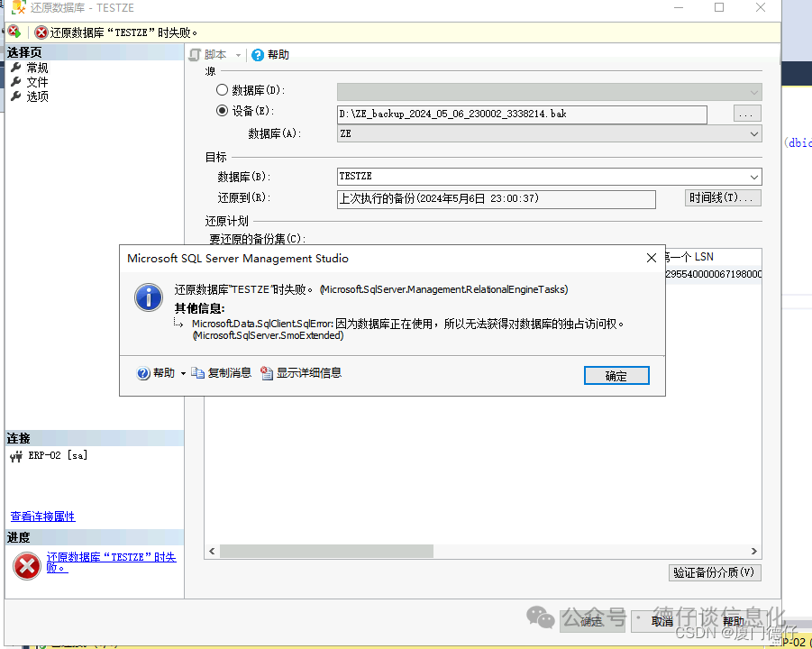The height and width of the screenshot is (649, 812).
Task: Click the dialog 帮助 help icon
Action: [x=143, y=373]
